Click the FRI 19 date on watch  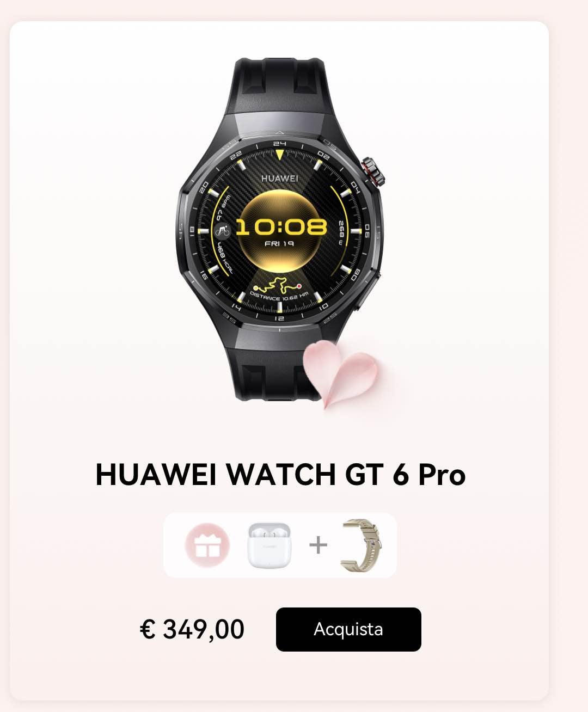point(279,243)
